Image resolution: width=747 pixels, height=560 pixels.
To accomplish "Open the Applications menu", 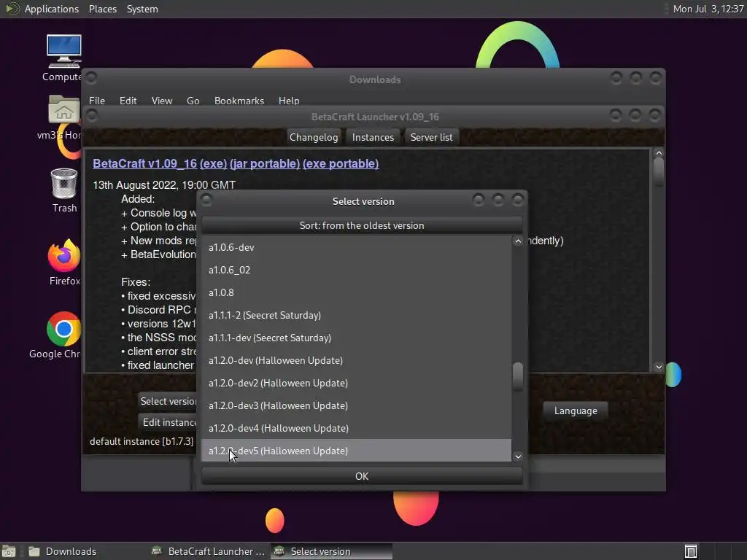I will pos(52,9).
